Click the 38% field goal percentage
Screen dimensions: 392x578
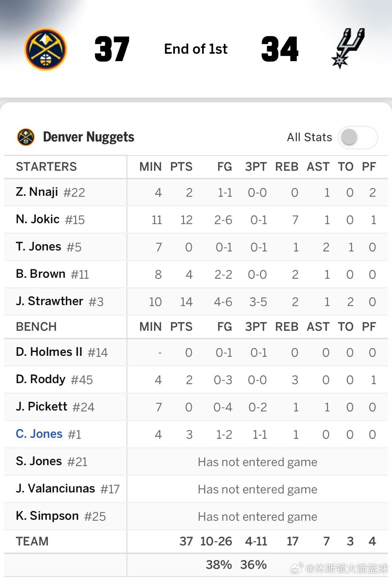click(219, 565)
